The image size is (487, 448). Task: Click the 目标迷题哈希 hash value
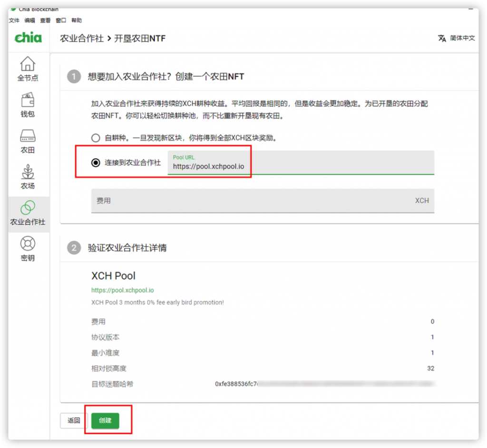pyautogui.click(x=324, y=384)
